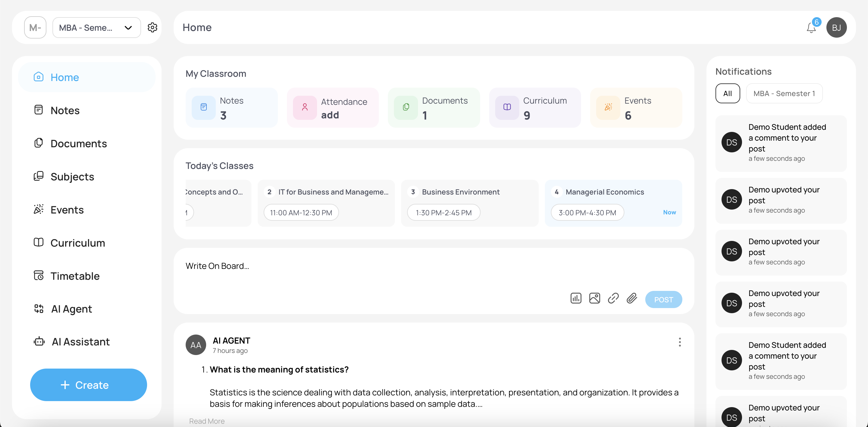The height and width of the screenshot is (427, 868).
Task: Open Documents in the sidebar
Action: point(86,143)
